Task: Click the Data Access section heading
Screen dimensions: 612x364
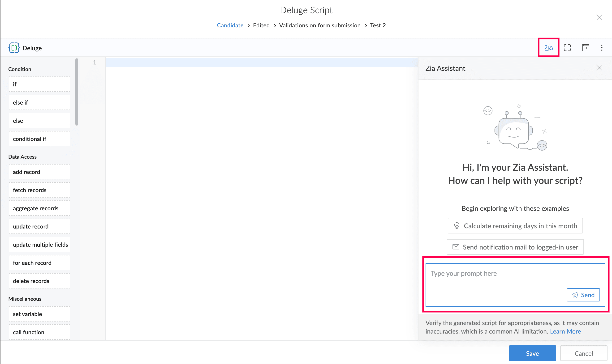Action: click(x=22, y=157)
